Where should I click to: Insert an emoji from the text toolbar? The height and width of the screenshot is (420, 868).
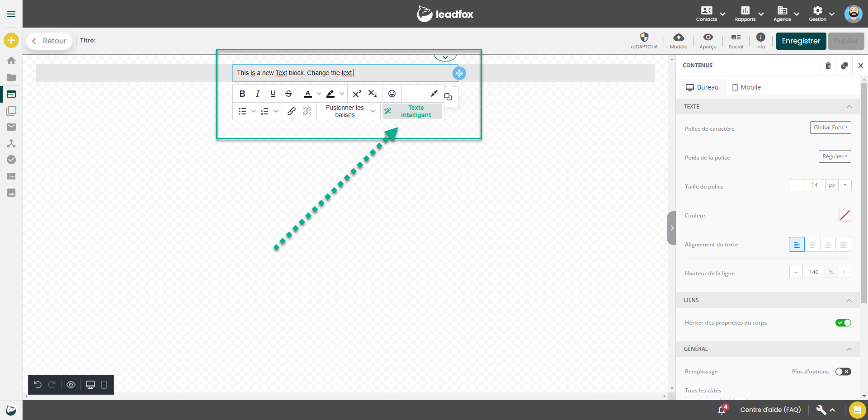[392, 94]
